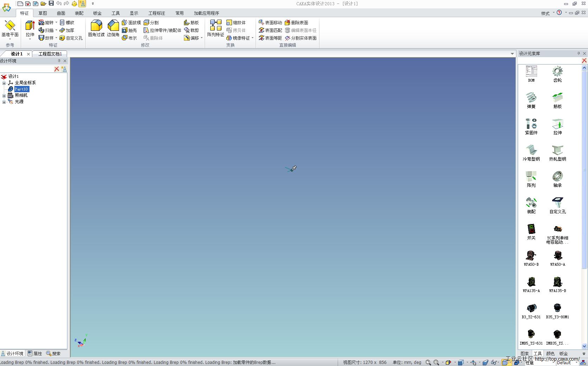Click the 抽壳 shell tool

130,30
